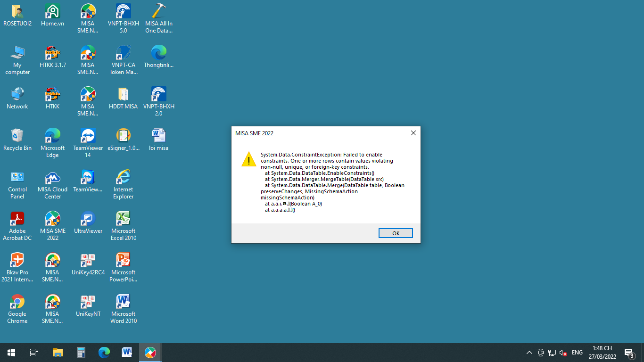Select the Control Panel desktop icon
644x362 pixels.
[x=17, y=185]
